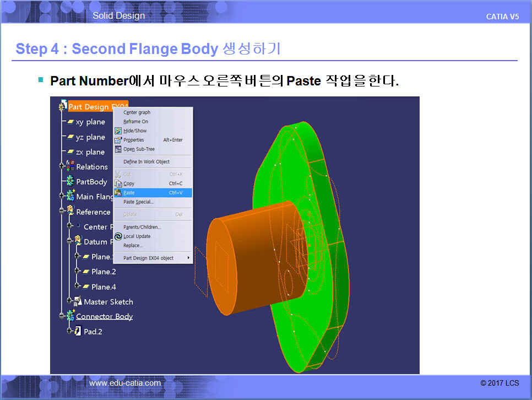
Task: Choose Define In Work Object
Action: [x=146, y=161]
